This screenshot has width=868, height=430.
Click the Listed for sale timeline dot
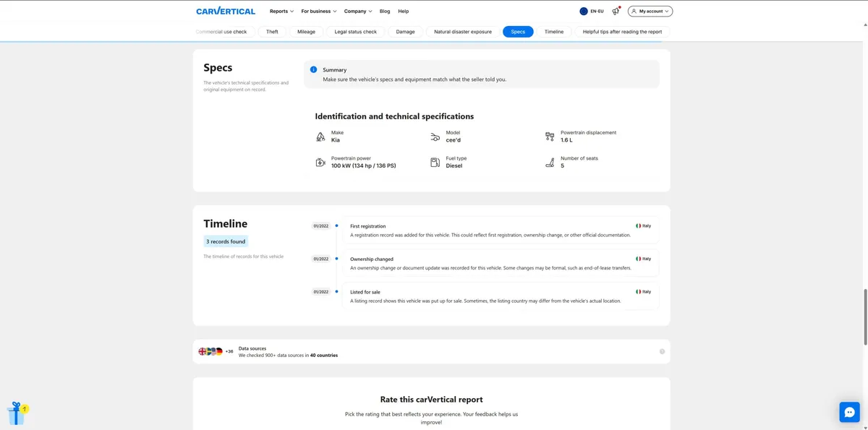[x=336, y=292]
